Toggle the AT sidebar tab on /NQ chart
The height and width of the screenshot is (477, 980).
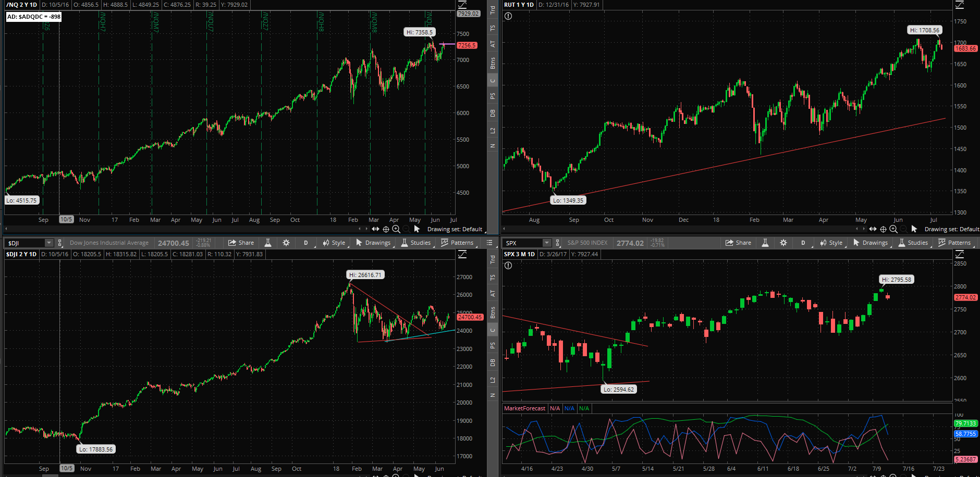pyautogui.click(x=493, y=44)
